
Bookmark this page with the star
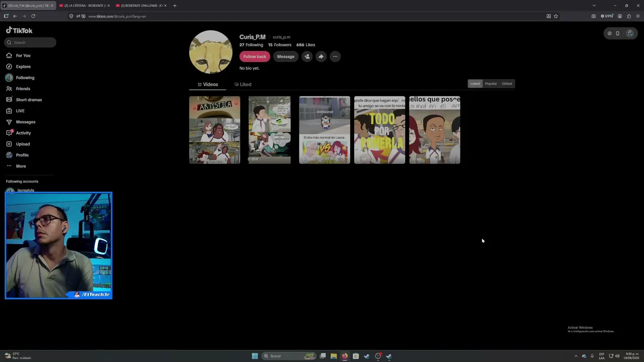[556, 16]
